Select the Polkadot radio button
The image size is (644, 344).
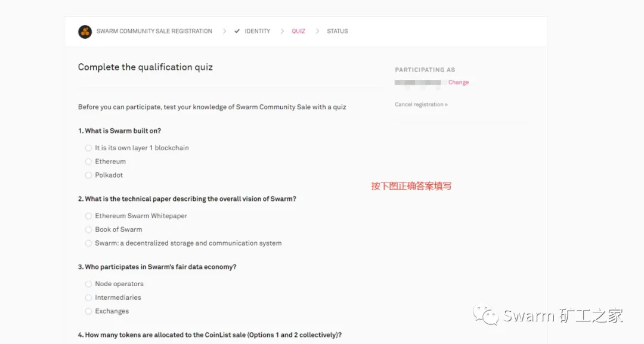[x=88, y=175]
